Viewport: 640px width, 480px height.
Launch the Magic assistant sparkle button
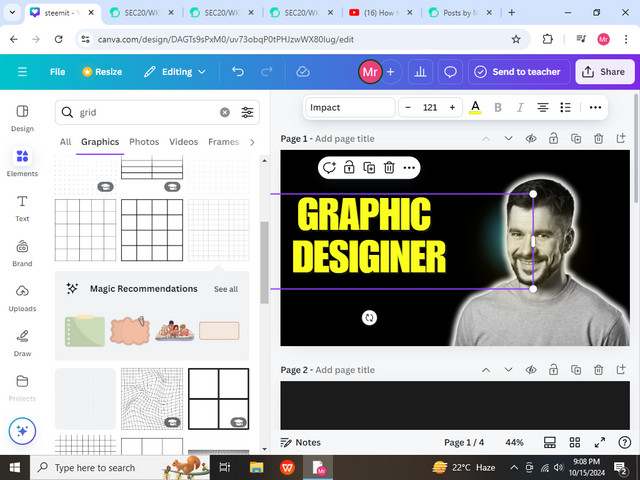click(22, 431)
